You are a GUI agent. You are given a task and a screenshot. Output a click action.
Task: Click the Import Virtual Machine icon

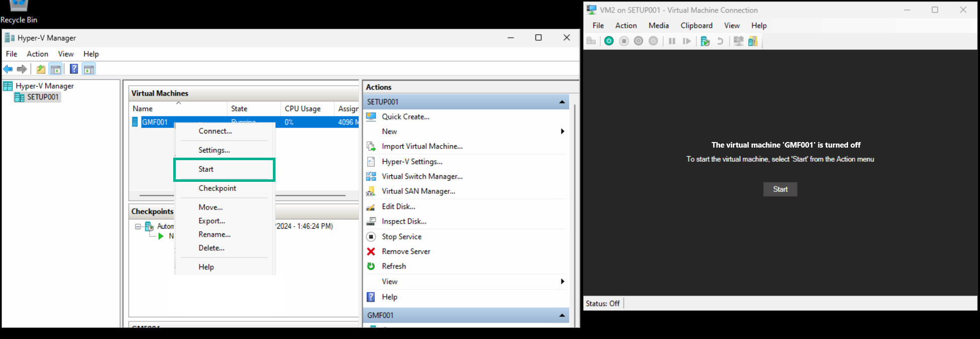pyautogui.click(x=371, y=146)
